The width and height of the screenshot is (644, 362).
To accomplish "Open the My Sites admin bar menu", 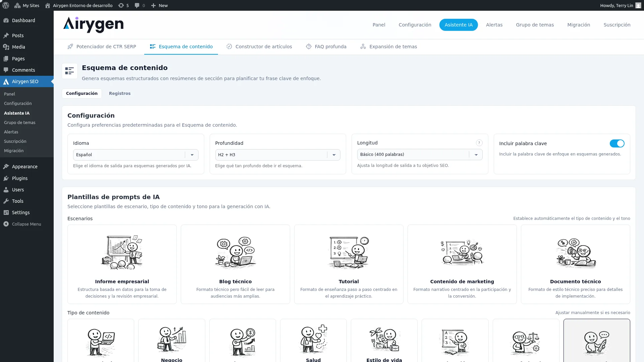I will point(27,5).
